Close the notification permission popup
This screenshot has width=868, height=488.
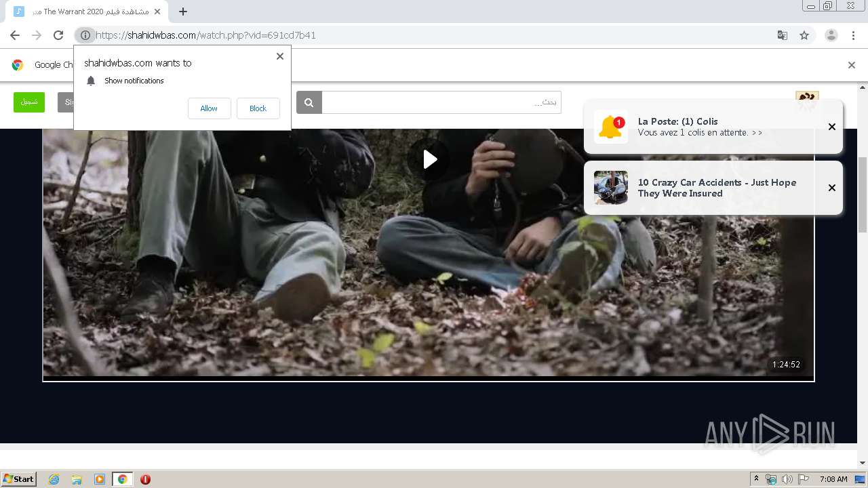[x=280, y=56]
